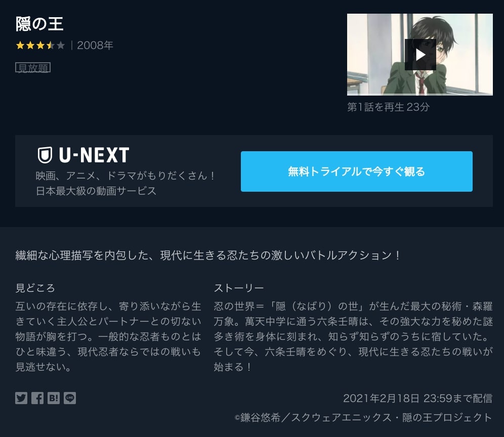Screen dimensions: 504x437
Task: Share this page on Facebook
Action: pyautogui.click(x=37, y=398)
